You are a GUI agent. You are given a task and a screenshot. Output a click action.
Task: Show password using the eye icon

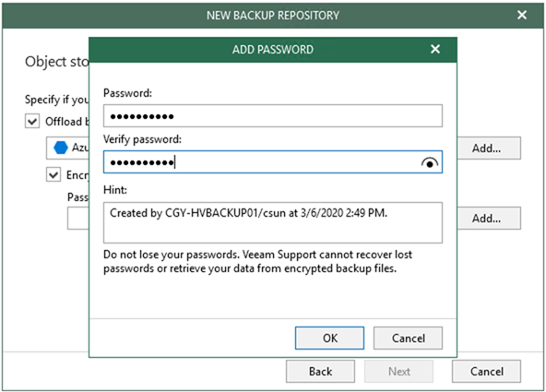[430, 162]
